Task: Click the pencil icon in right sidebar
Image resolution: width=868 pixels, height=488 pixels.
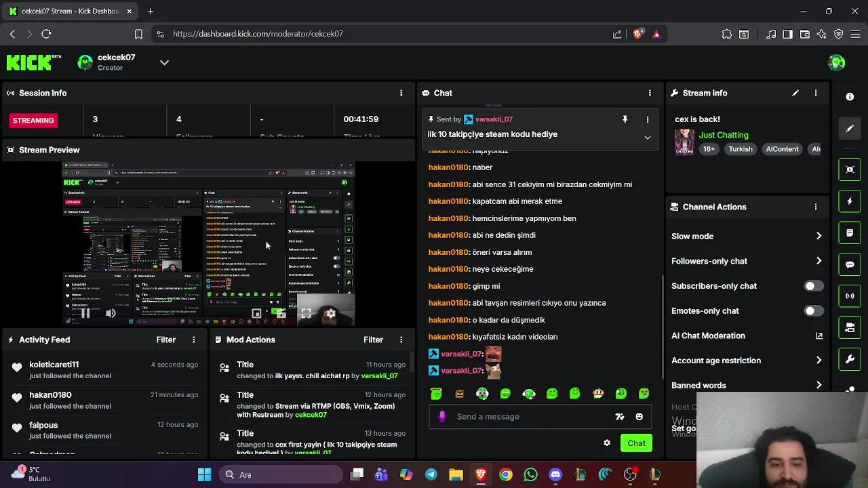Action: pos(850,128)
